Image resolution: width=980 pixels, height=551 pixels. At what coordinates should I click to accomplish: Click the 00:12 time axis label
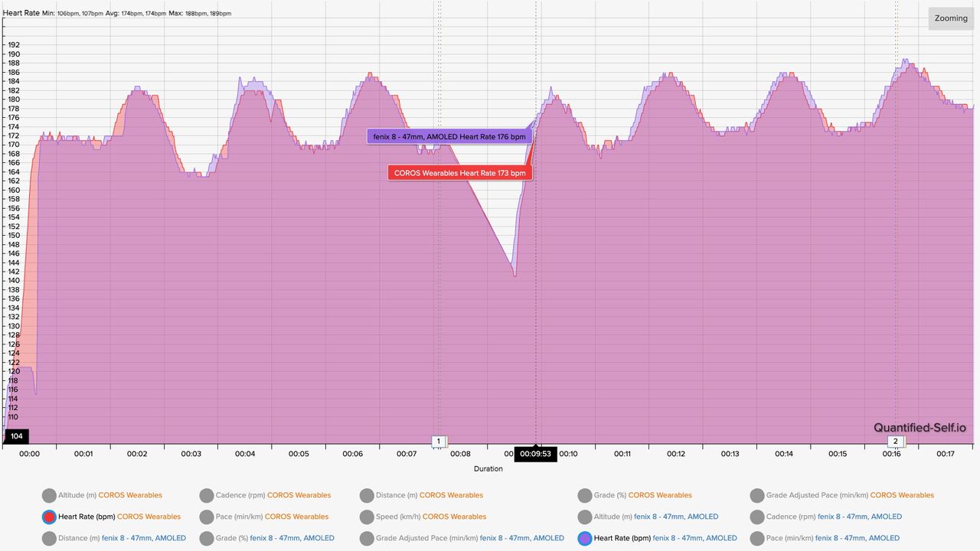676,454
